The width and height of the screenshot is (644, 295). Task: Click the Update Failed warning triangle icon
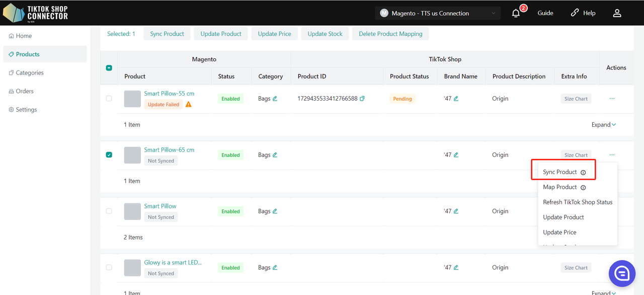click(x=189, y=105)
